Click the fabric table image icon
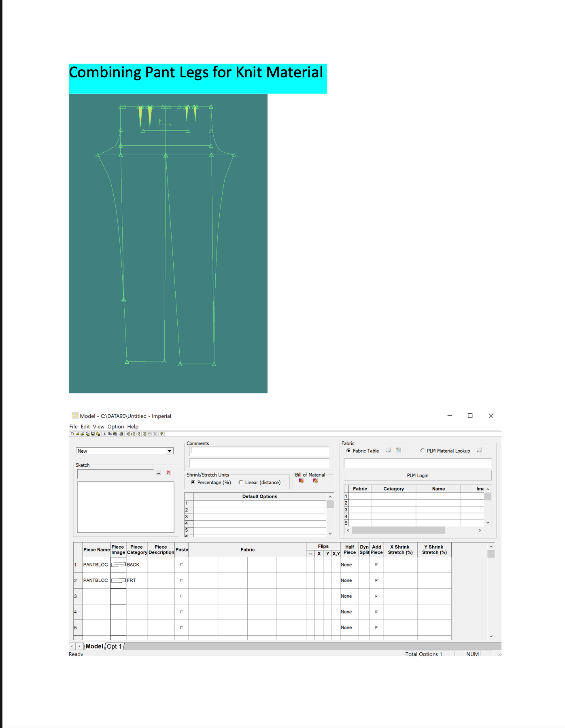 (x=399, y=450)
